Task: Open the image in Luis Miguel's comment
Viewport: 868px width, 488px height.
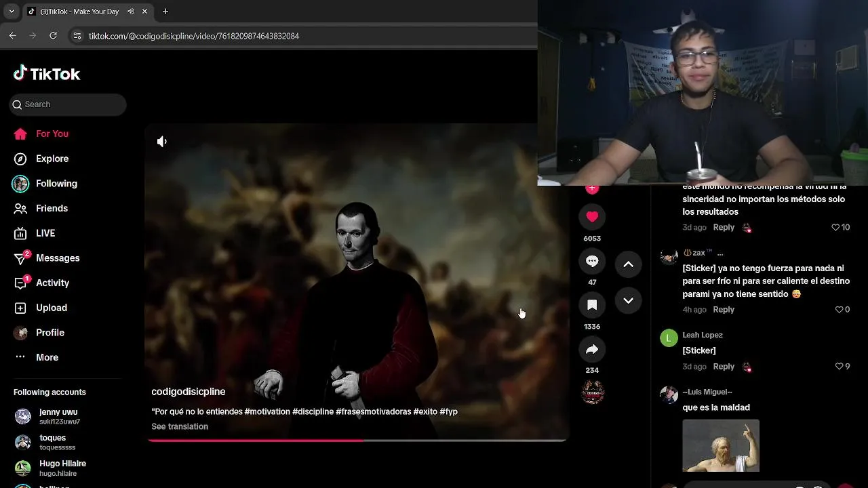Action: pos(721,445)
